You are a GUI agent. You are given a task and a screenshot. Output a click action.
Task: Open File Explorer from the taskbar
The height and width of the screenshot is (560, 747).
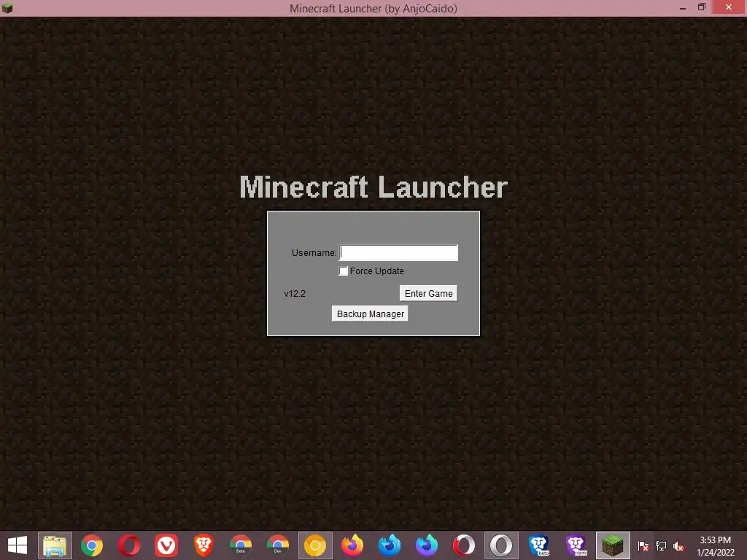(x=55, y=545)
